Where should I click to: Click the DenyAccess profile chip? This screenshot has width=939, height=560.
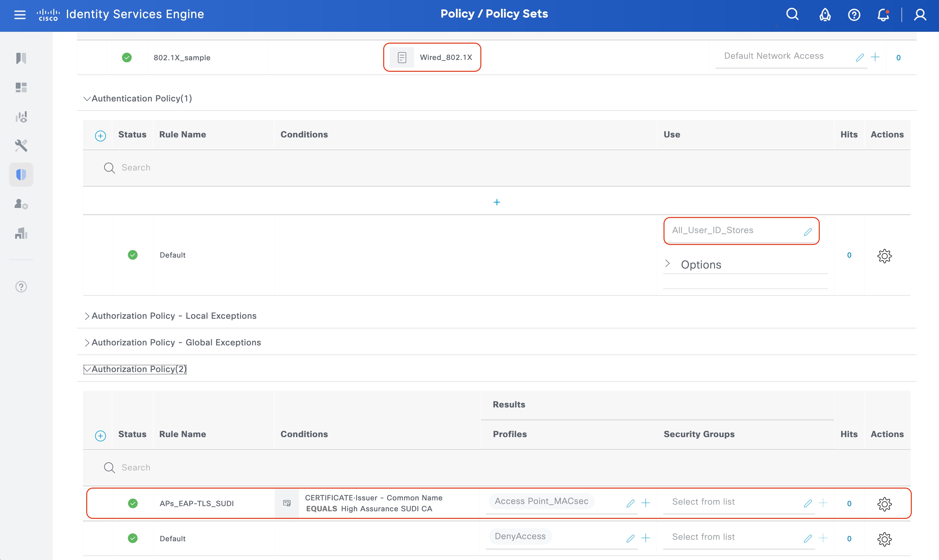(520, 536)
